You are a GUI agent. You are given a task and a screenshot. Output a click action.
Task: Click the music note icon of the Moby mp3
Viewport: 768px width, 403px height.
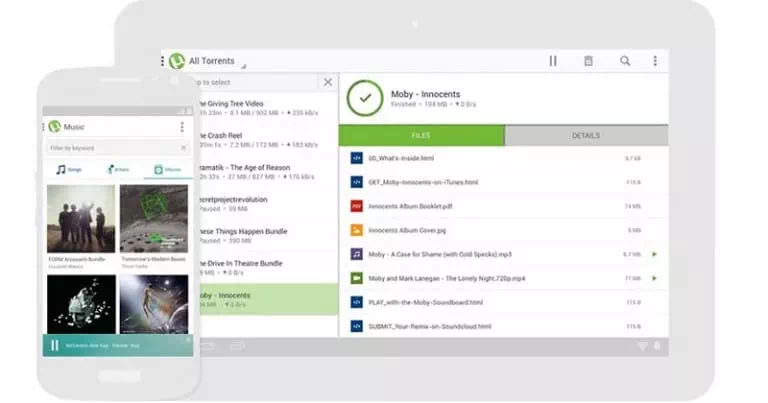point(357,254)
